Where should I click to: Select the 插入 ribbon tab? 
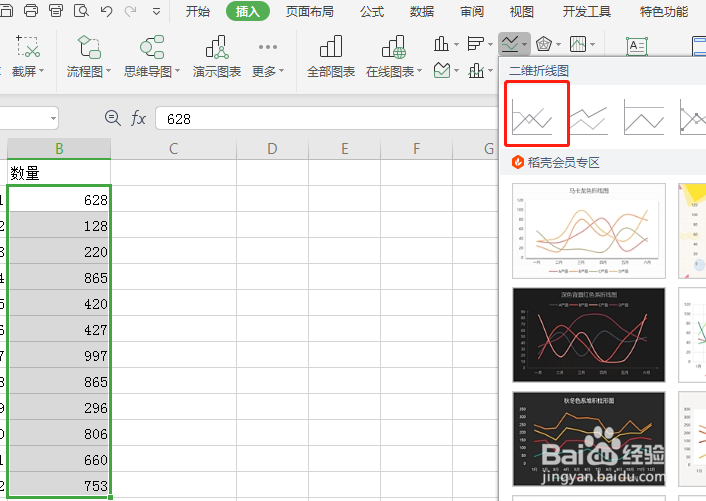[x=248, y=11]
